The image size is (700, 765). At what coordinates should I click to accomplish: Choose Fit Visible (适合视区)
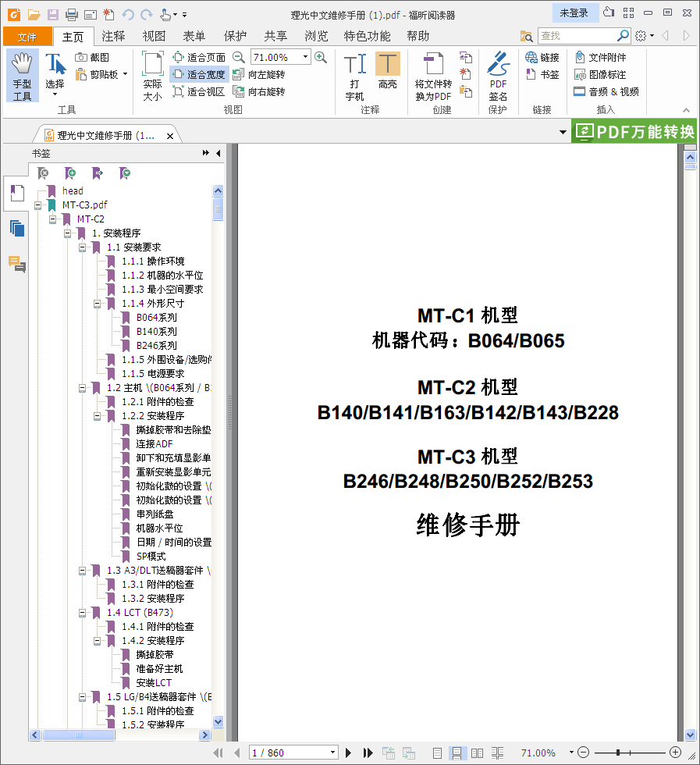pyautogui.click(x=198, y=92)
